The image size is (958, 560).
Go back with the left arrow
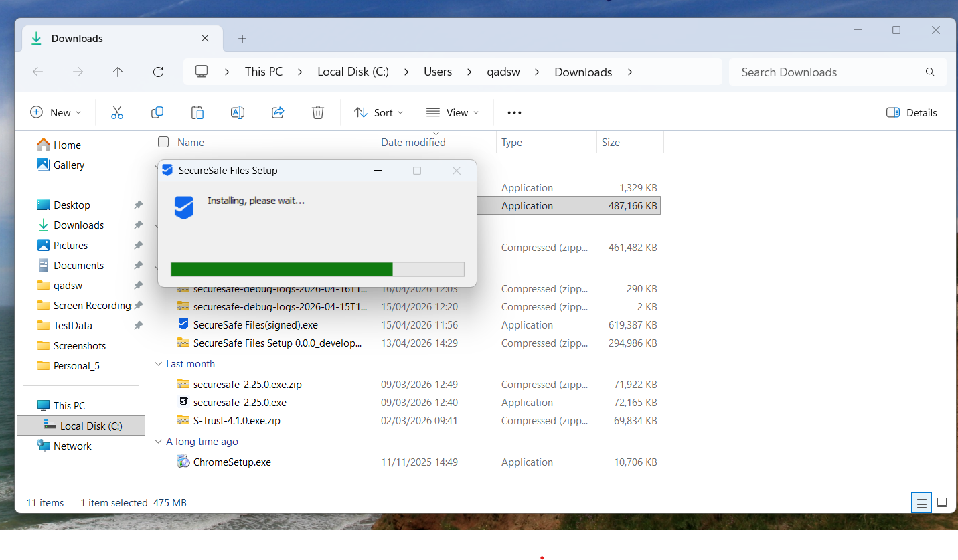(x=38, y=72)
